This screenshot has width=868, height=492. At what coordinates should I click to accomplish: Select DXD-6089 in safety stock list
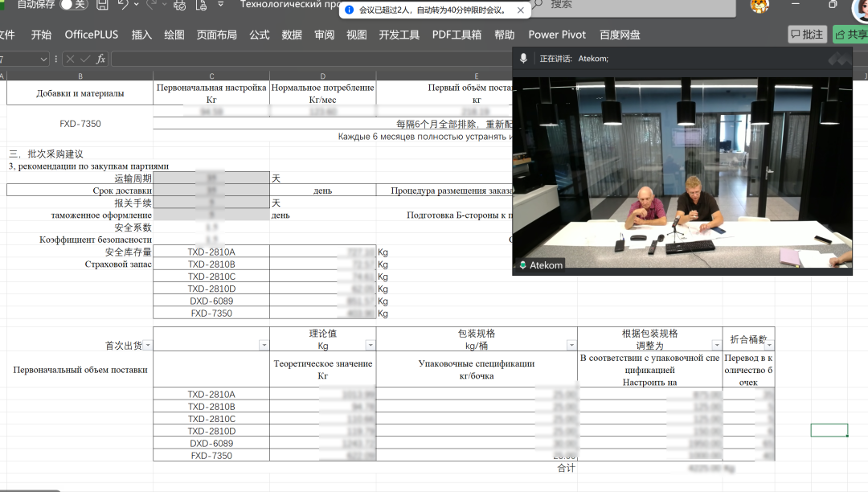pyautogui.click(x=211, y=301)
